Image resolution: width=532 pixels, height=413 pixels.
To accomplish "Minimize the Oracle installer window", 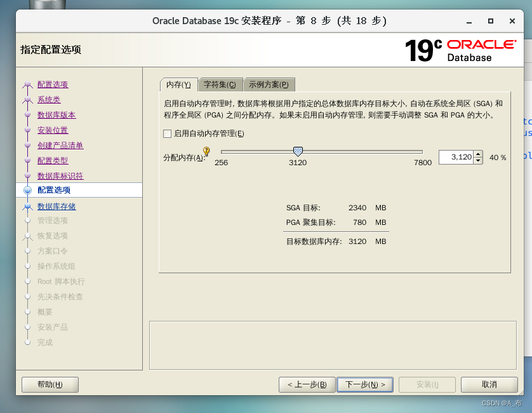I will pyautogui.click(x=469, y=21).
